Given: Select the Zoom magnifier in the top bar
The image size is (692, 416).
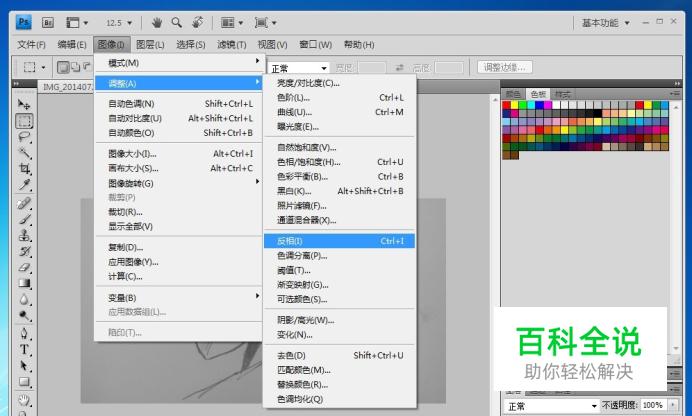Looking at the screenshot, I should point(177,22).
